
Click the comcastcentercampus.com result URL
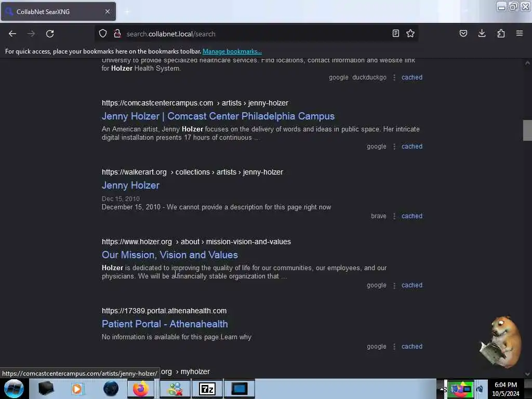tap(195, 103)
